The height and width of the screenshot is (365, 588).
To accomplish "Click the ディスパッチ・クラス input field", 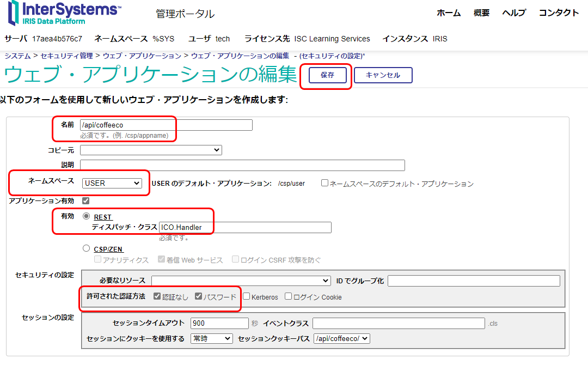I will 245,227.
